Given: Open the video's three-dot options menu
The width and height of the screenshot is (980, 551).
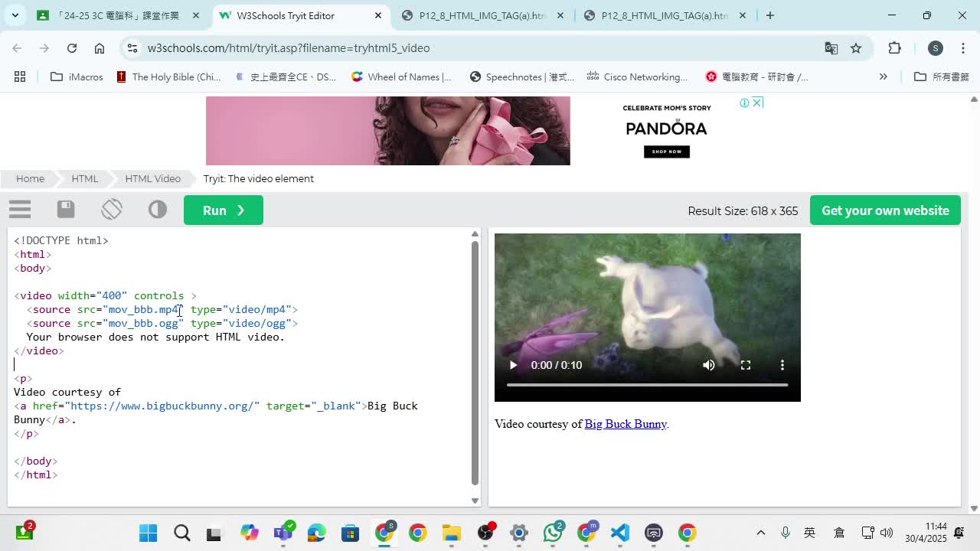Looking at the screenshot, I should [782, 365].
